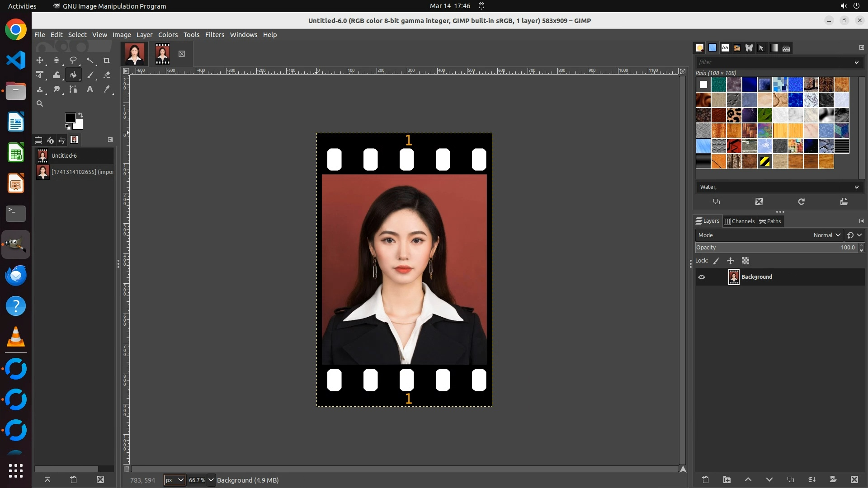Refresh patterns with the reload button

tap(801, 202)
